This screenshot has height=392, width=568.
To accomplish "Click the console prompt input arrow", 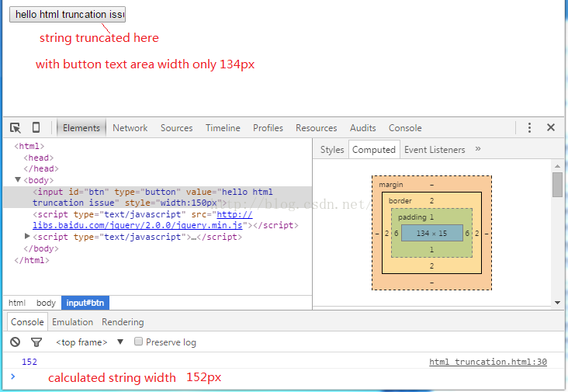I will (12, 376).
